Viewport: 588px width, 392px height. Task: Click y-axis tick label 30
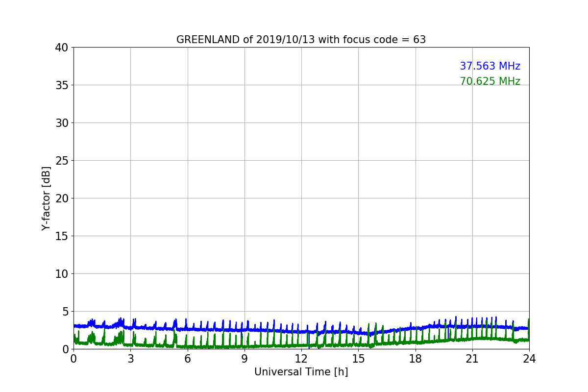point(62,123)
